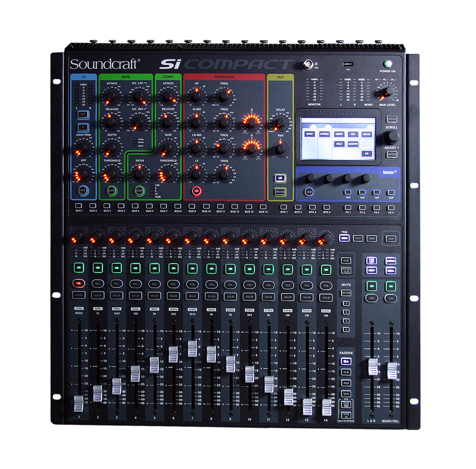Image resolution: width=476 pixels, height=469 pixels.
Task: Click the 12V lamp socket connector
Action: [308, 65]
